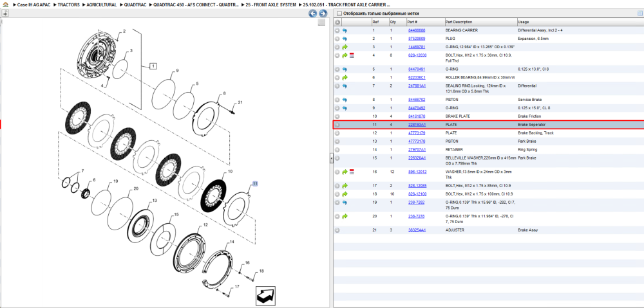
Task: Click green arrow icon for part 896-12012
Action: (x=345, y=172)
